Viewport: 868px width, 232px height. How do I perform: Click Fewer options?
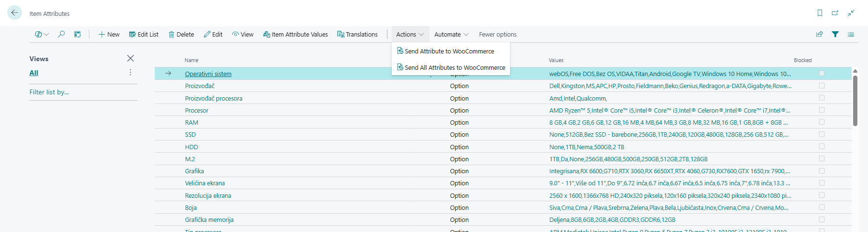[x=498, y=34]
